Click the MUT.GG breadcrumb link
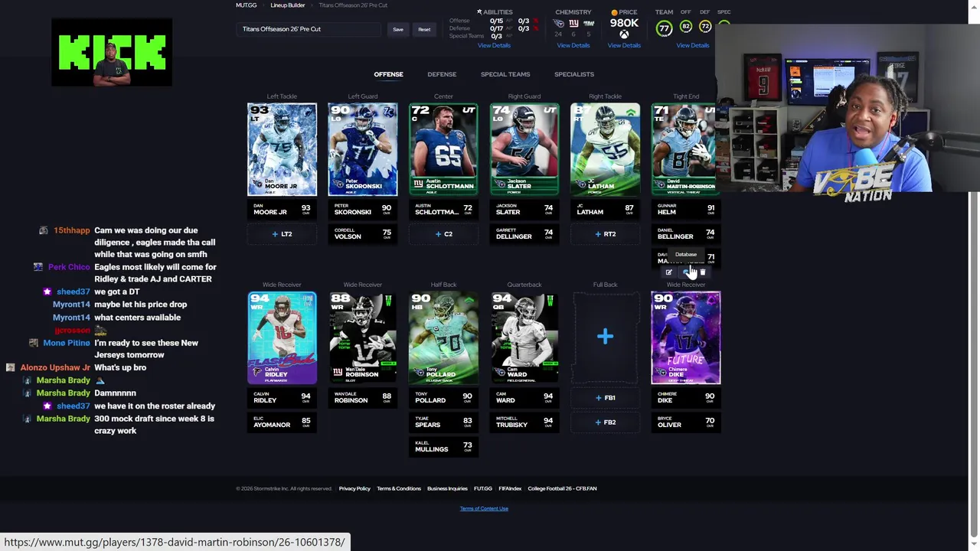The height and width of the screenshot is (551, 980). tap(246, 5)
